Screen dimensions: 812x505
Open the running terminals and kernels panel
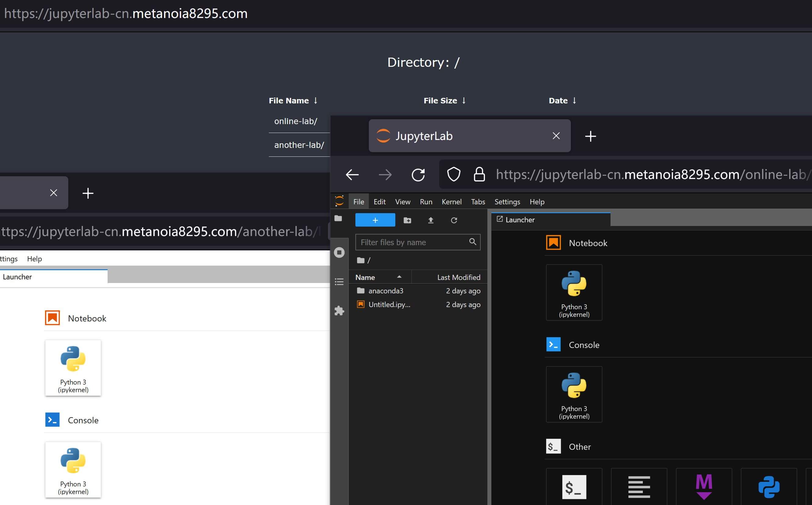coord(339,253)
